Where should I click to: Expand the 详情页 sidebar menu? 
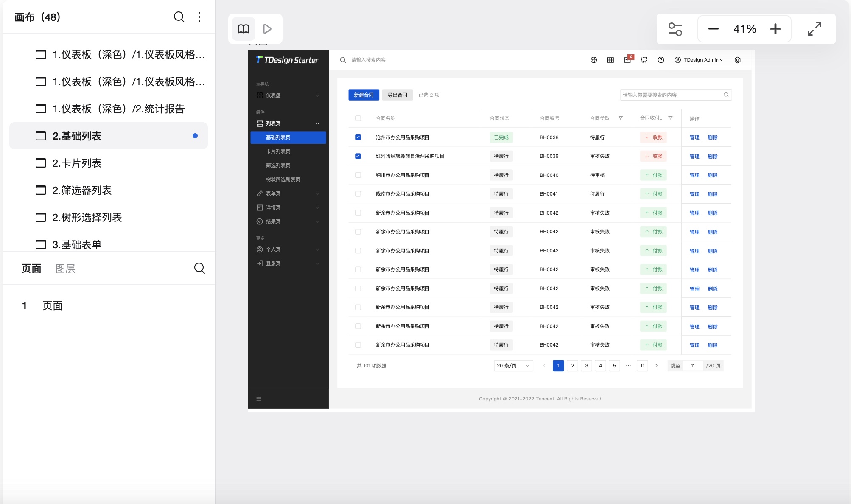pos(288,207)
